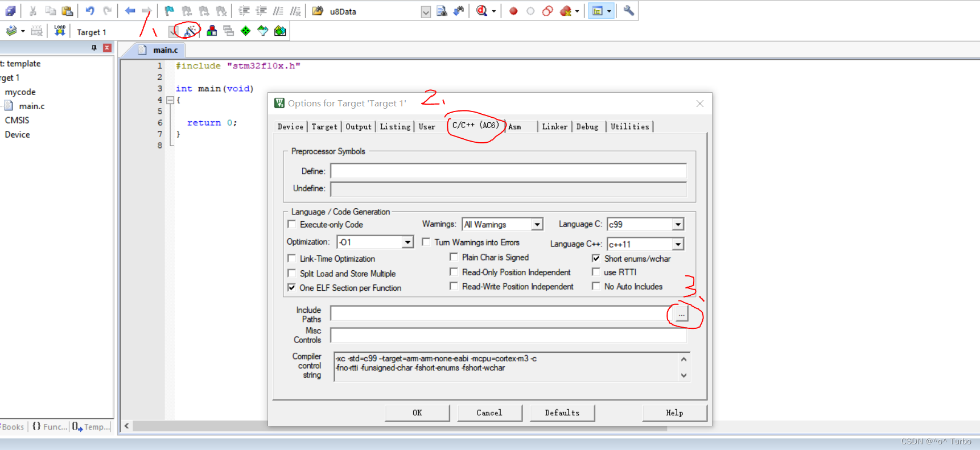980x450 pixels.
Task: Click the Defaults button
Action: pyautogui.click(x=562, y=413)
